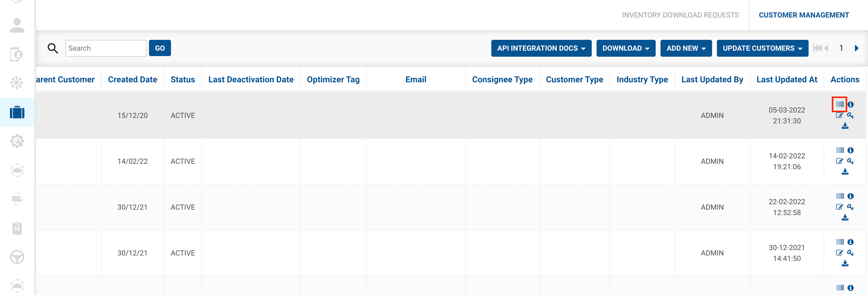Expand the API Integration Docs dropdown
This screenshot has width=868, height=295.
click(541, 48)
